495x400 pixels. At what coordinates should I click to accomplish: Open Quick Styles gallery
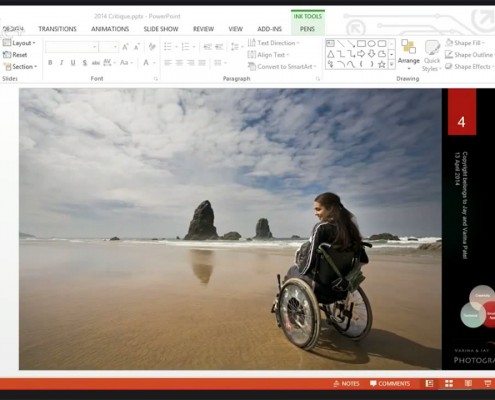432,56
